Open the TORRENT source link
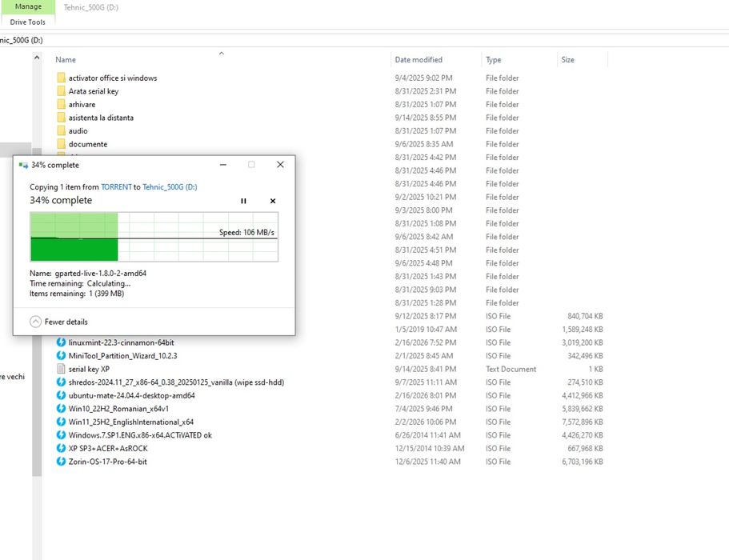The image size is (729, 560). 116,187
